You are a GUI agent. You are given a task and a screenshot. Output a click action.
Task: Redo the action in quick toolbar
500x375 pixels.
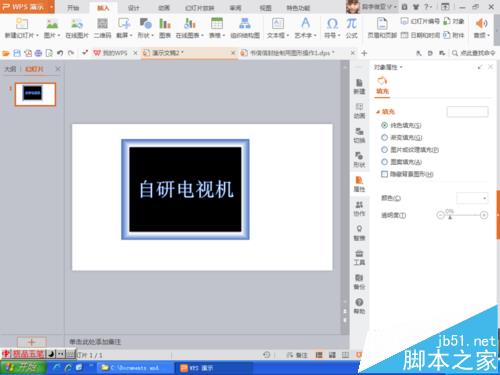pyautogui.click(x=71, y=53)
